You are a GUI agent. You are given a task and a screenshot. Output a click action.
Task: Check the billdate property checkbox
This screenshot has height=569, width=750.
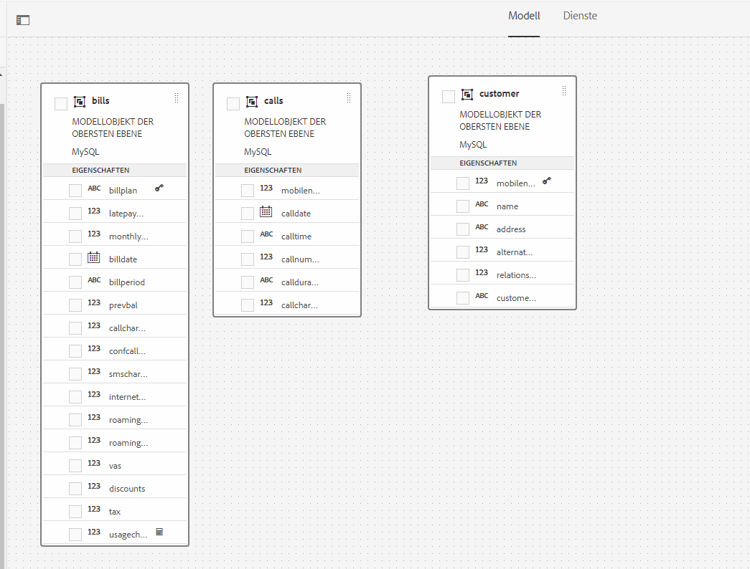75,259
